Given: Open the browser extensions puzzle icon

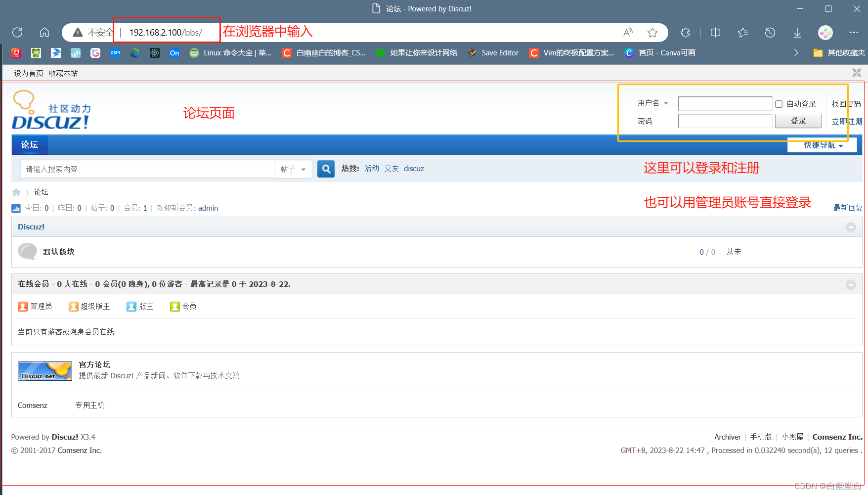Looking at the screenshot, I should [x=685, y=33].
